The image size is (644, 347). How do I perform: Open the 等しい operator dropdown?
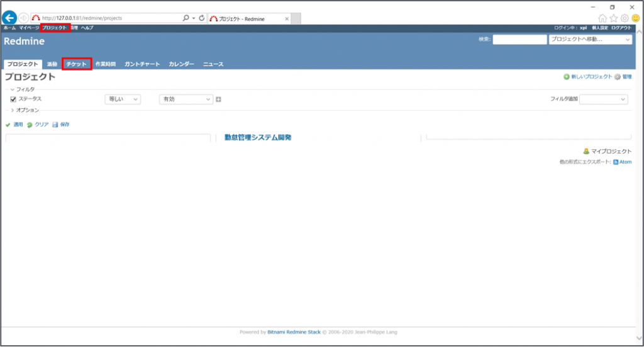pyautogui.click(x=123, y=100)
